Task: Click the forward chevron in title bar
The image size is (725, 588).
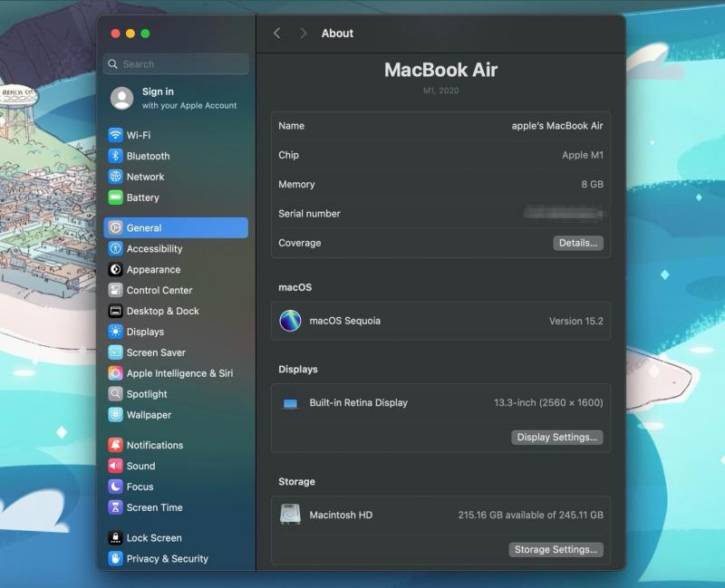Action: (x=303, y=34)
